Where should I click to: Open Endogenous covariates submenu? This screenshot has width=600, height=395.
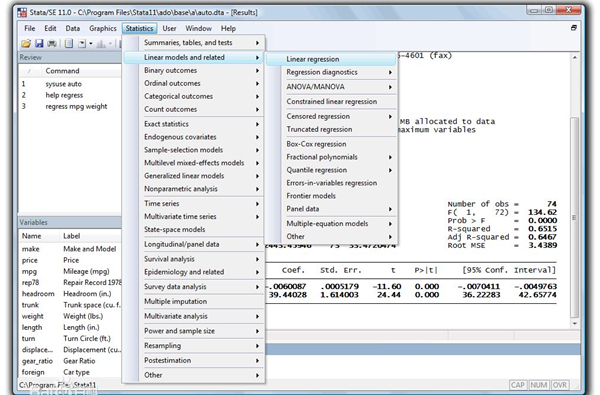(x=193, y=137)
